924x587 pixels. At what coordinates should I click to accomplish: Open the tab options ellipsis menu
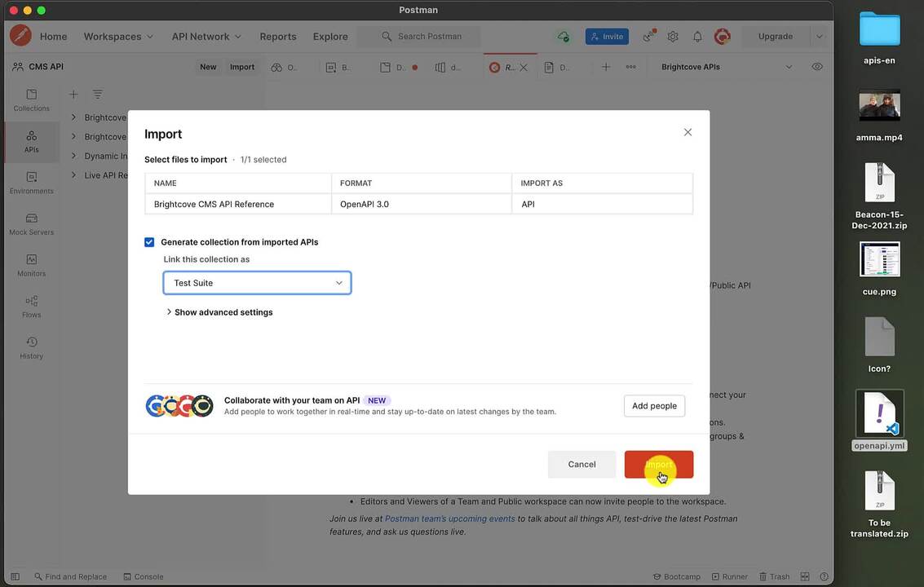[630, 67]
